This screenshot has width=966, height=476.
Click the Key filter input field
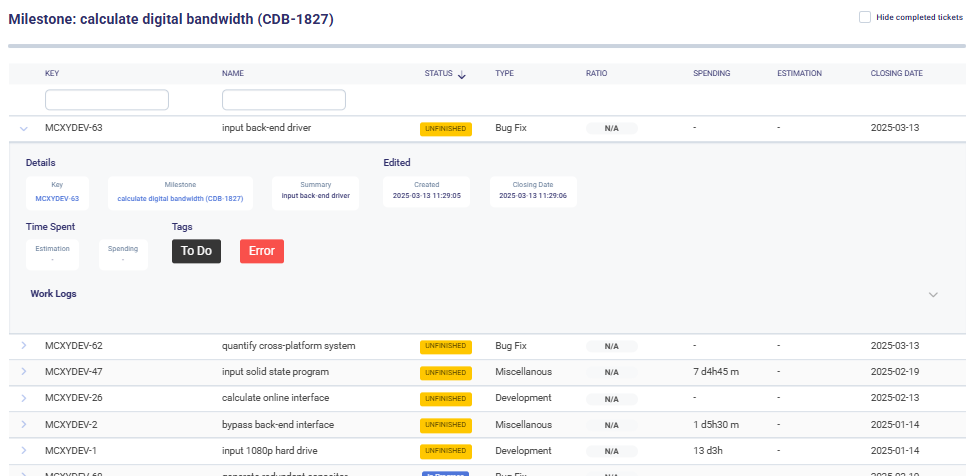(x=107, y=100)
